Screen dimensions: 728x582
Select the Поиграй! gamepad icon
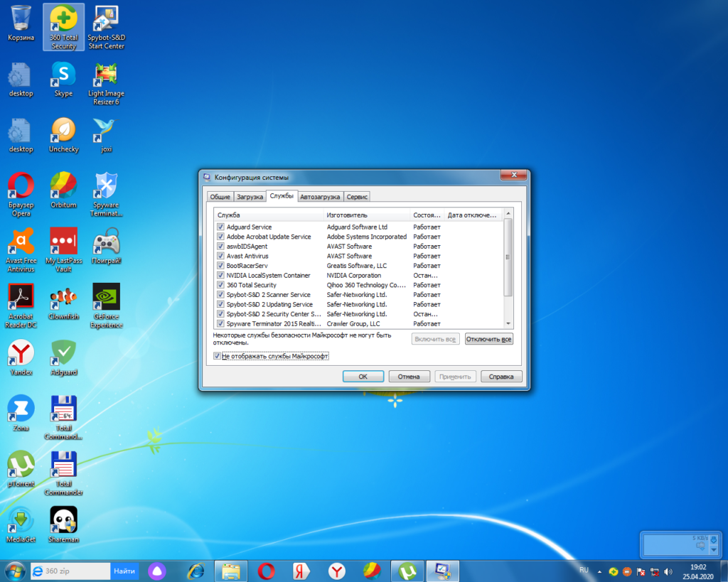click(x=107, y=246)
